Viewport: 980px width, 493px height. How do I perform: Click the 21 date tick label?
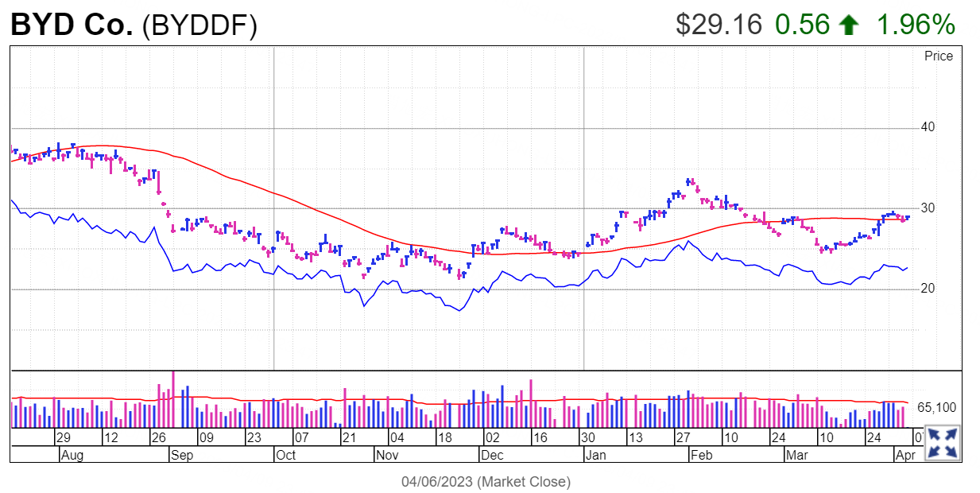(350, 437)
